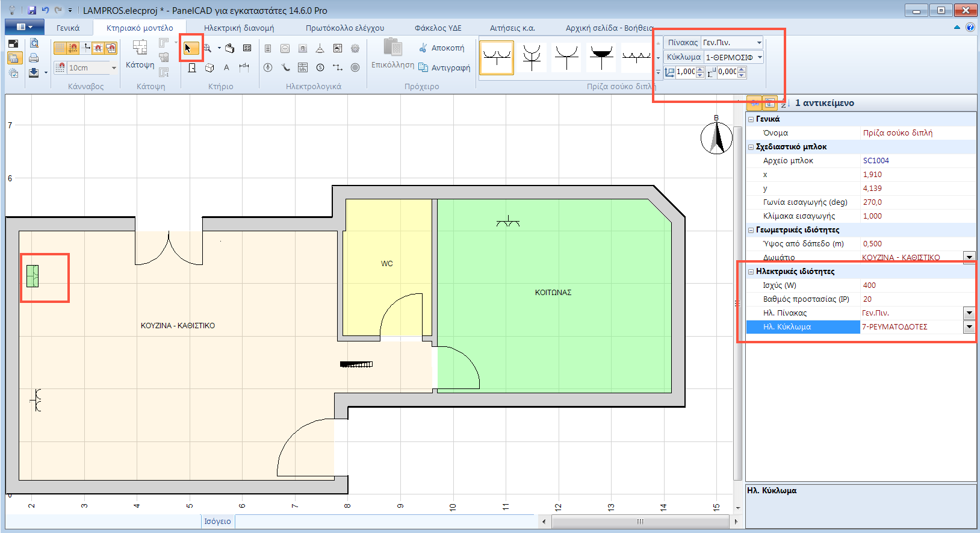Screen dimensions: 980x533
Task: Toggle the ortho crosshair mode button
Action: point(86,48)
